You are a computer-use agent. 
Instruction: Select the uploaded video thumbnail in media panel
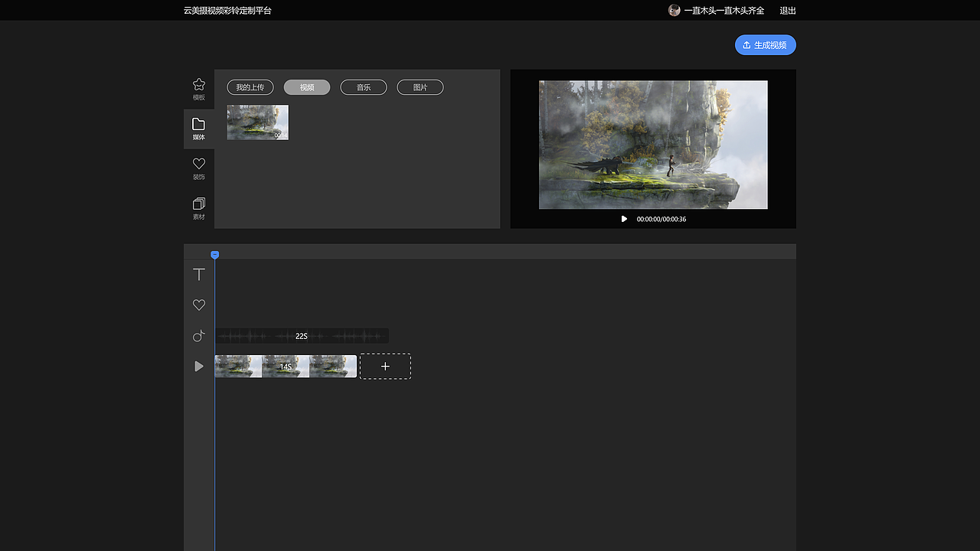[x=258, y=122]
